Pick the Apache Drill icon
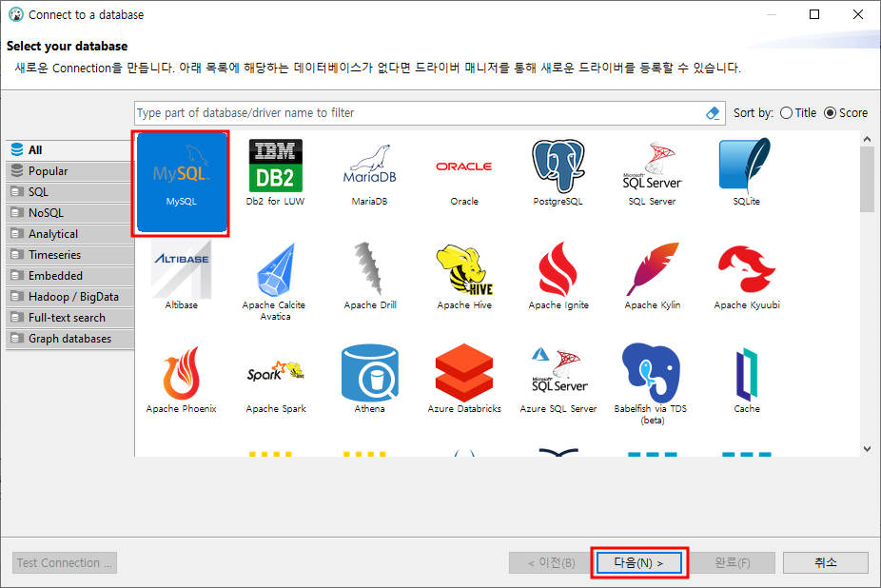Image resolution: width=881 pixels, height=588 pixels. (x=370, y=276)
